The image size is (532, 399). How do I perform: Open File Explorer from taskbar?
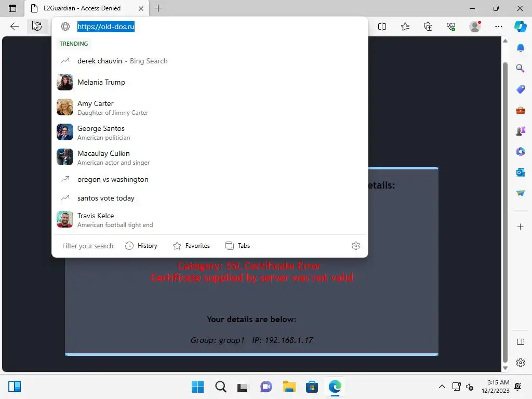289,387
